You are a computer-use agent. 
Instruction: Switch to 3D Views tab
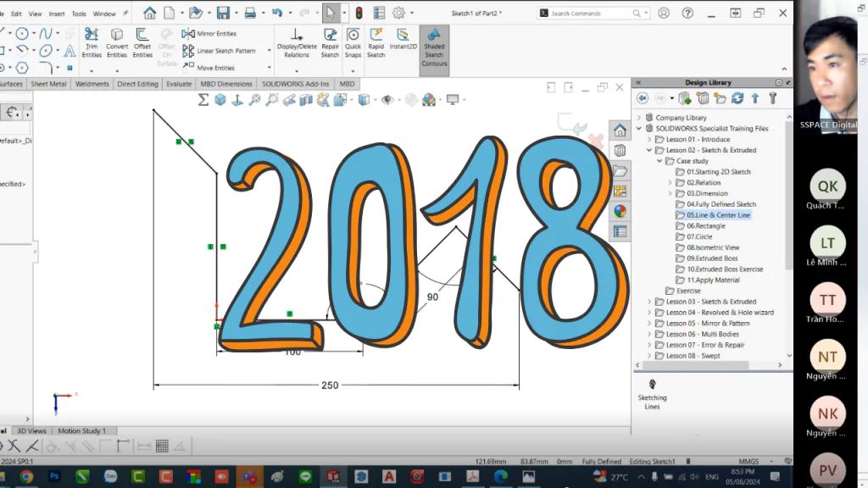pyautogui.click(x=31, y=431)
